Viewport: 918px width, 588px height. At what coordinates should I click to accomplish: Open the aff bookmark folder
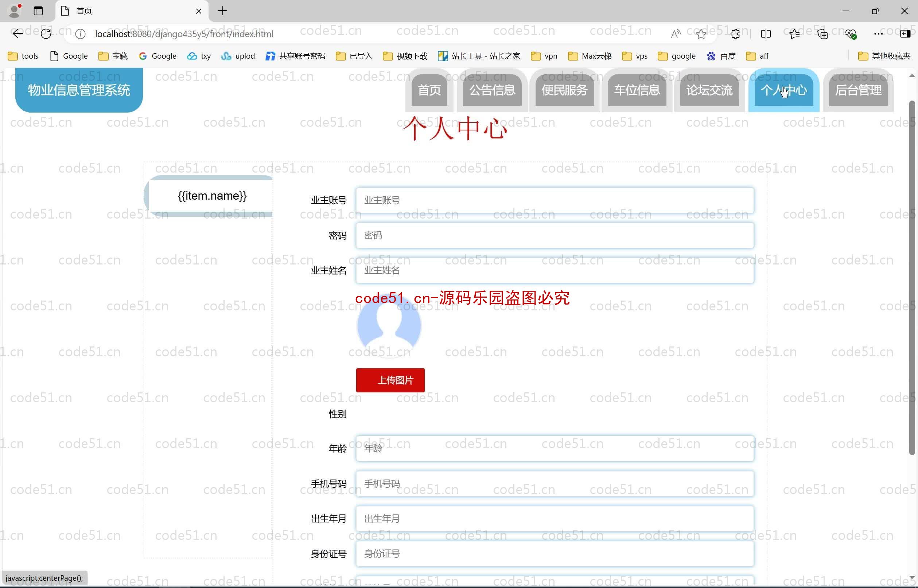click(x=757, y=56)
